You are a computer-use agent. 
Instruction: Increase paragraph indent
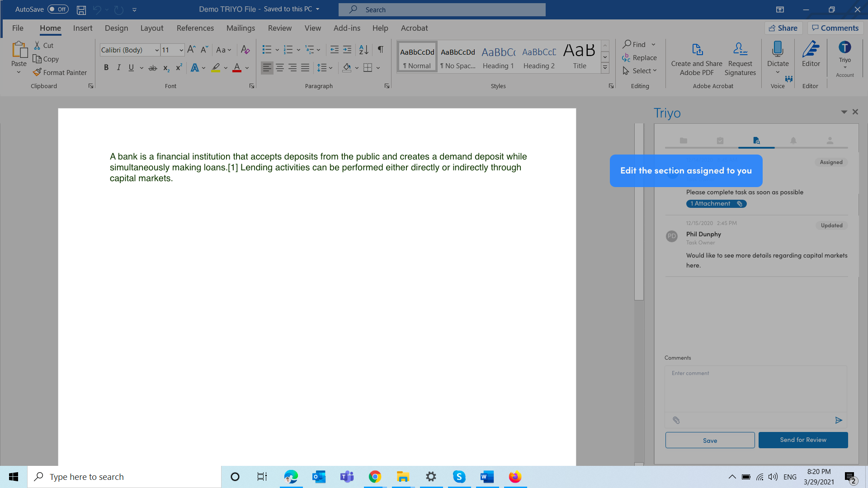(x=347, y=50)
